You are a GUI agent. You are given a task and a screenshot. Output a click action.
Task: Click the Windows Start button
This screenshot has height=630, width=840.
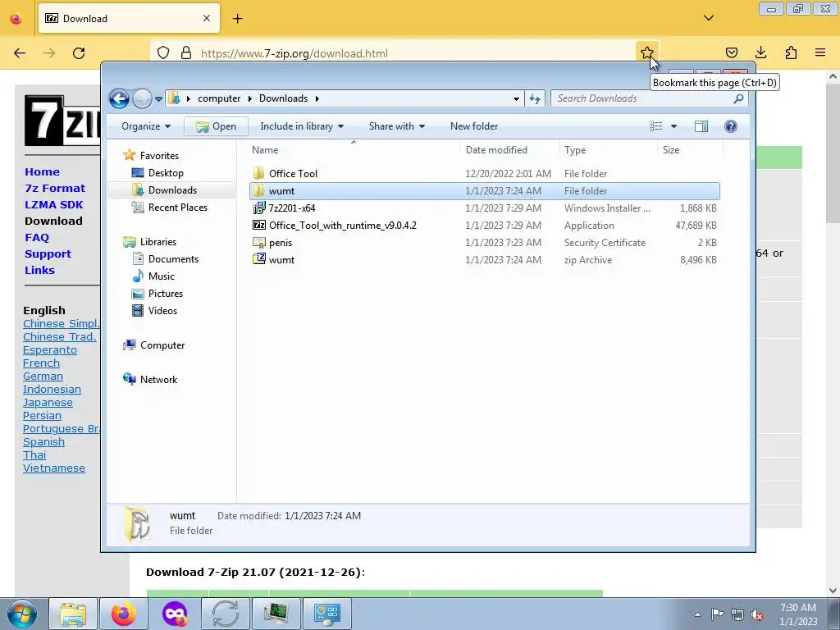22,614
